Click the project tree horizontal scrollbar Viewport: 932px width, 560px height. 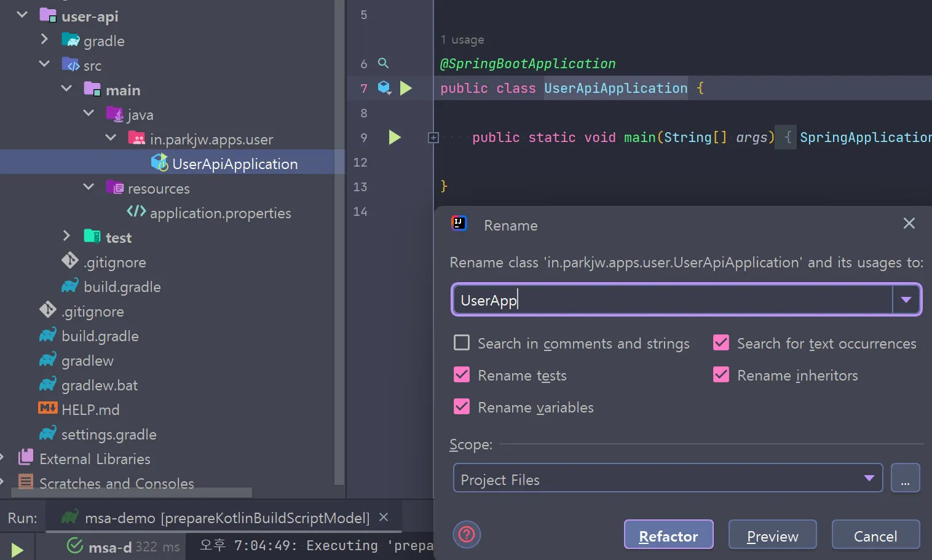(x=132, y=492)
